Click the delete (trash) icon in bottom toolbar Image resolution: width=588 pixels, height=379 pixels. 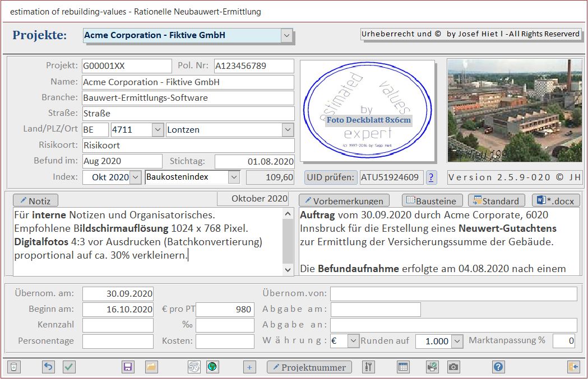[x=15, y=367]
